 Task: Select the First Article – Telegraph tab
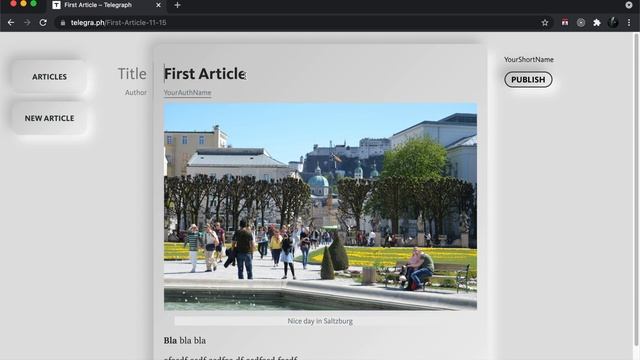107,5
